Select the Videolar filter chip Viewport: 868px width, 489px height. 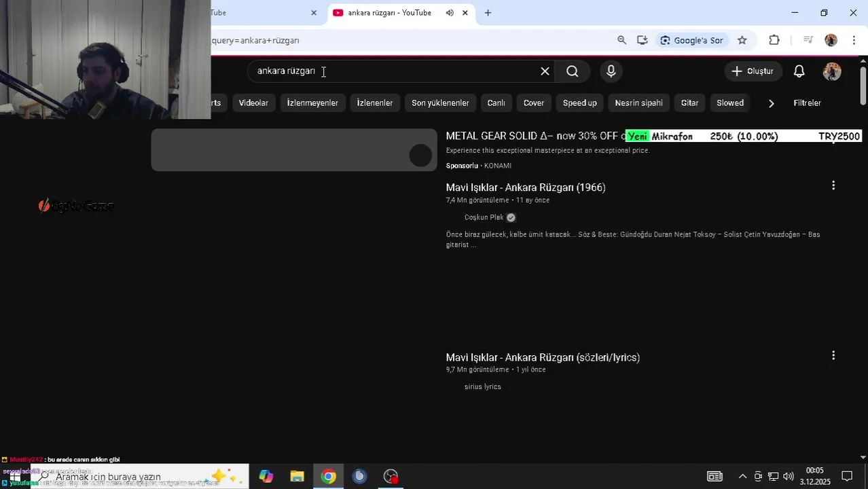click(253, 103)
